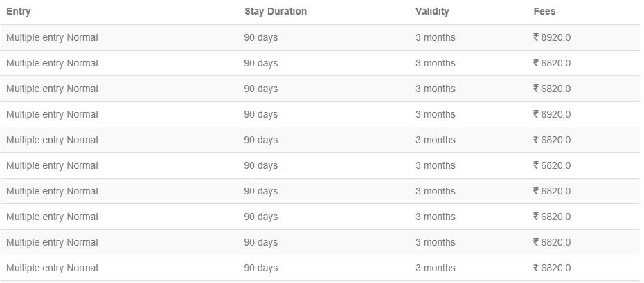Click Multiple entry Normal in the third row
644x283 pixels.
tap(52, 89)
